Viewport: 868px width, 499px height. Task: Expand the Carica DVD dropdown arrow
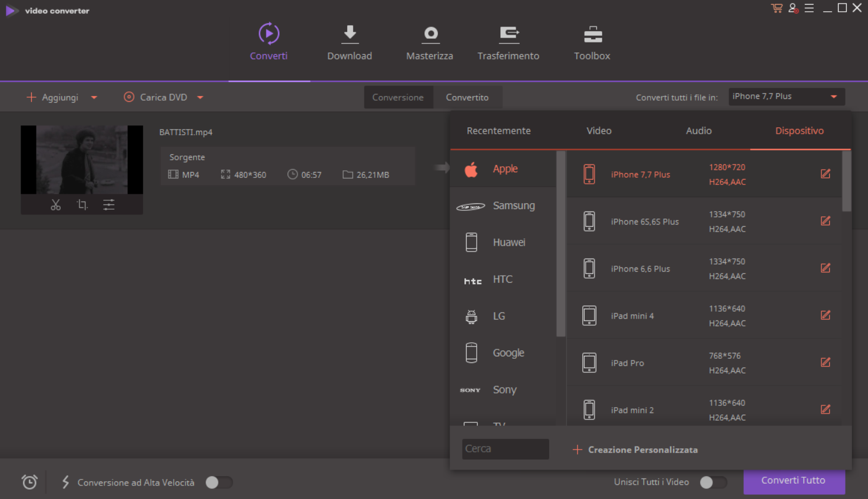point(200,98)
